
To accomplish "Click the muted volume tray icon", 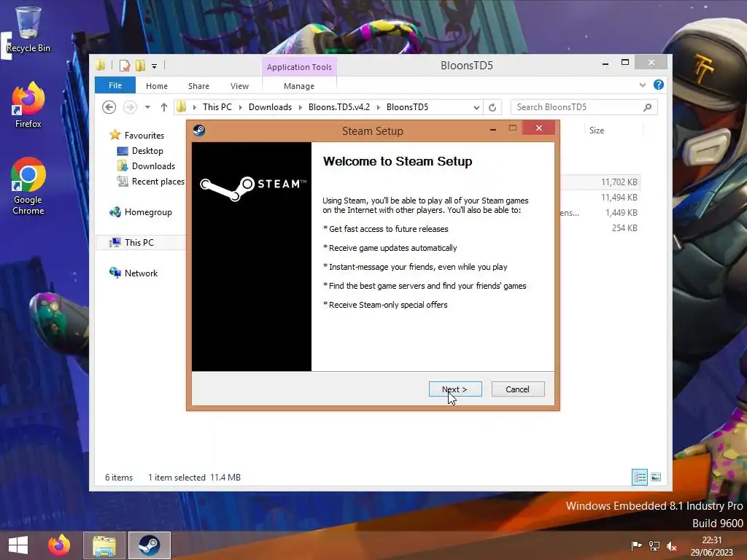I will point(672,545).
